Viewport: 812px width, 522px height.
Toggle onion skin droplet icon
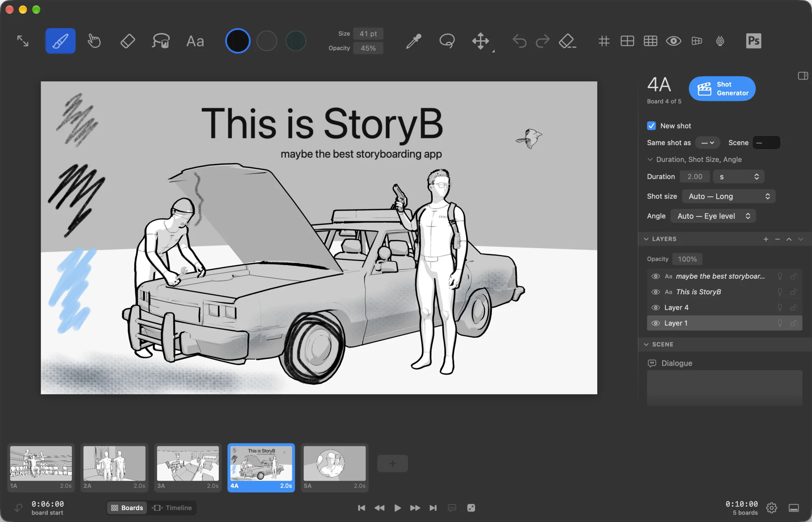720,41
